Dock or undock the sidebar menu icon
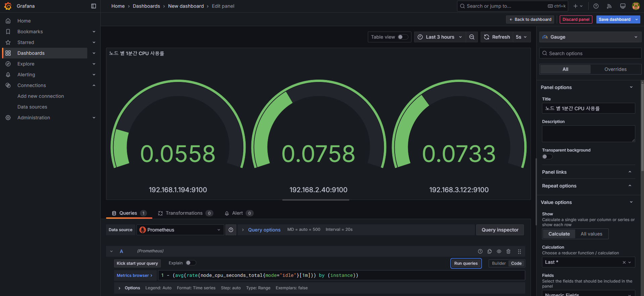The image size is (644, 296). 94,6
